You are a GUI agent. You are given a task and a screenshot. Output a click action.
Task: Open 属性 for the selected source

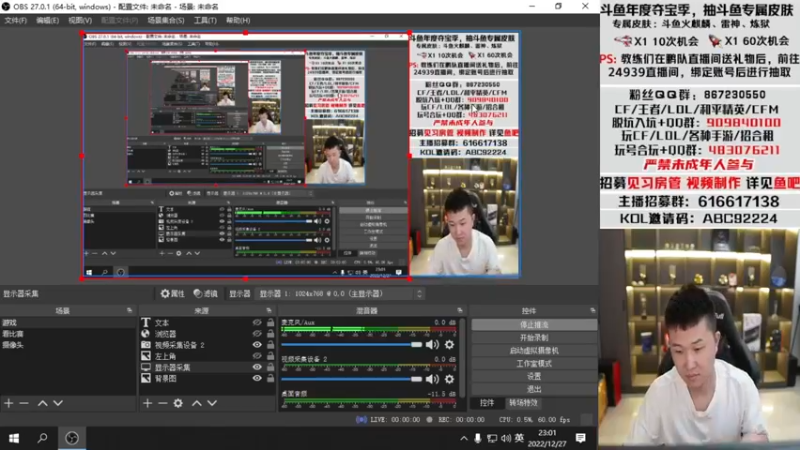pyautogui.click(x=172, y=294)
